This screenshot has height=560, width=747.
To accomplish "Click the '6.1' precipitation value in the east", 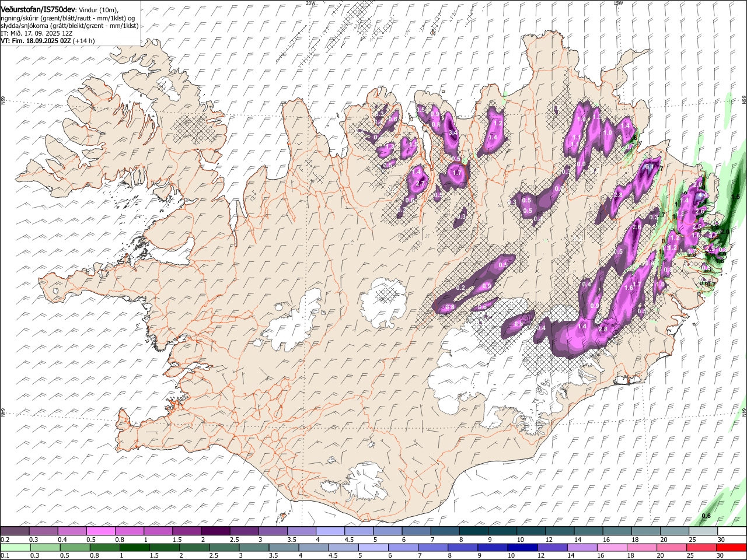I will click(648, 166).
